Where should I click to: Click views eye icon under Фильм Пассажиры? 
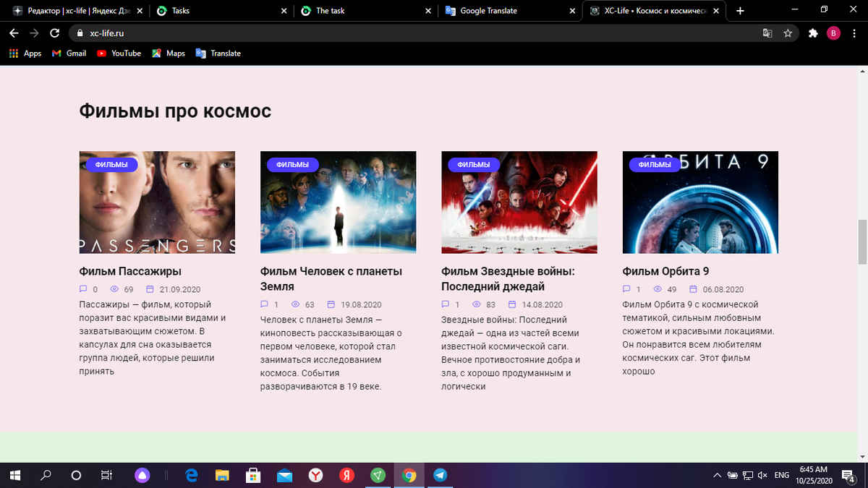coord(114,289)
